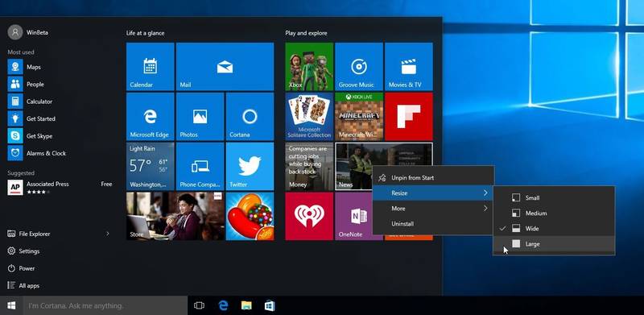Open the OneNote tile
644x315 pixels.
coord(354,216)
